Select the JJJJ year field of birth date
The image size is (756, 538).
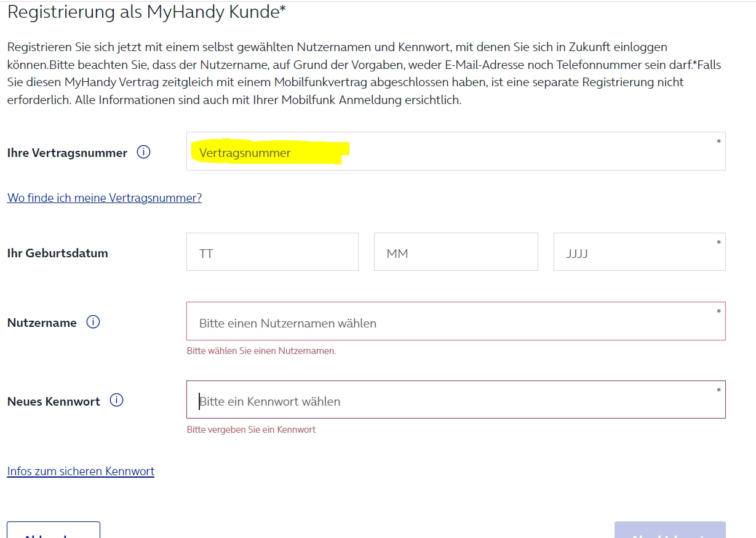[x=640, y=252]
